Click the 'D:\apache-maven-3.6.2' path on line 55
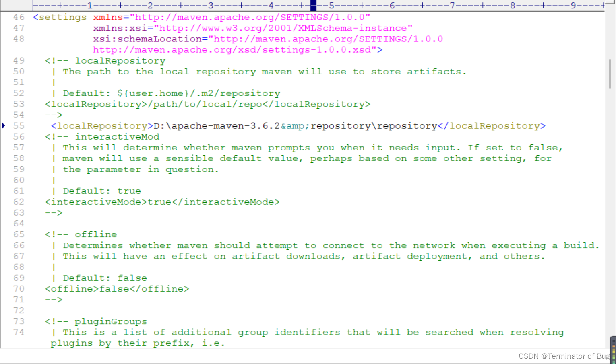 pyautogui.click(x=217, y=126)
